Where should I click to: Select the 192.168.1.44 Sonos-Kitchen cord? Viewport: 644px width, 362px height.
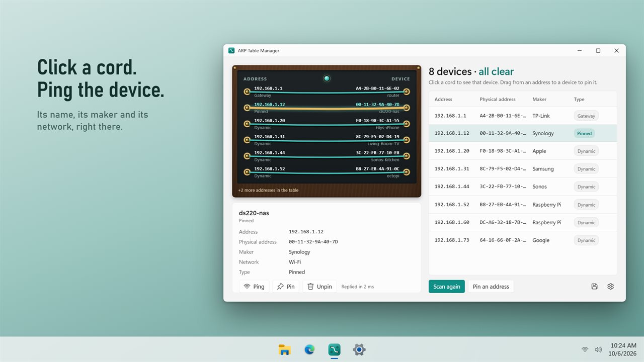[327, 156]
